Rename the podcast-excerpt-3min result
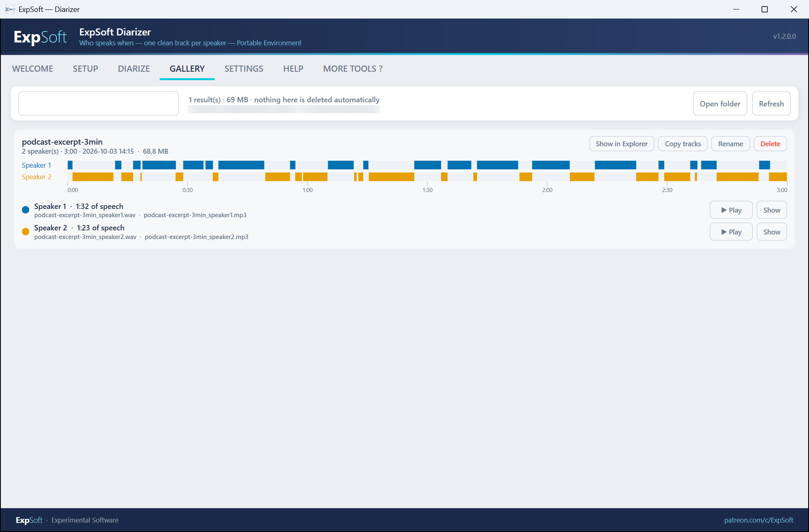Viewport: 809px width, 532px height. [731, 144]
